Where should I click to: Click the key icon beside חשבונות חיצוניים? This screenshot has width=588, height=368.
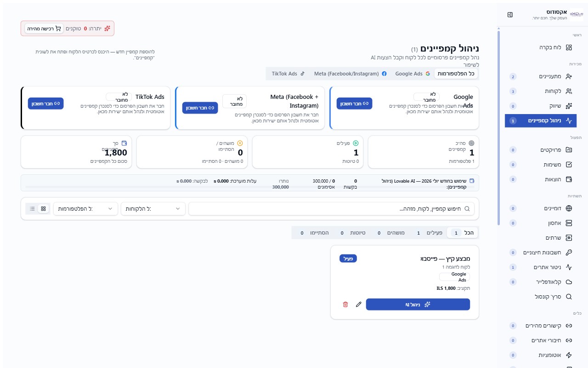tap(569, 253)
